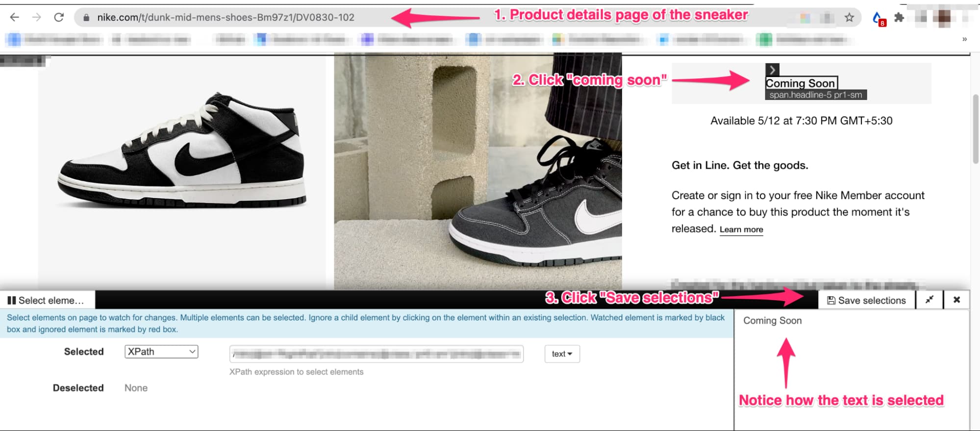Open the Distill water-drop extension icon
Screen dimensions: 980x431
click(x=878, y=18)
